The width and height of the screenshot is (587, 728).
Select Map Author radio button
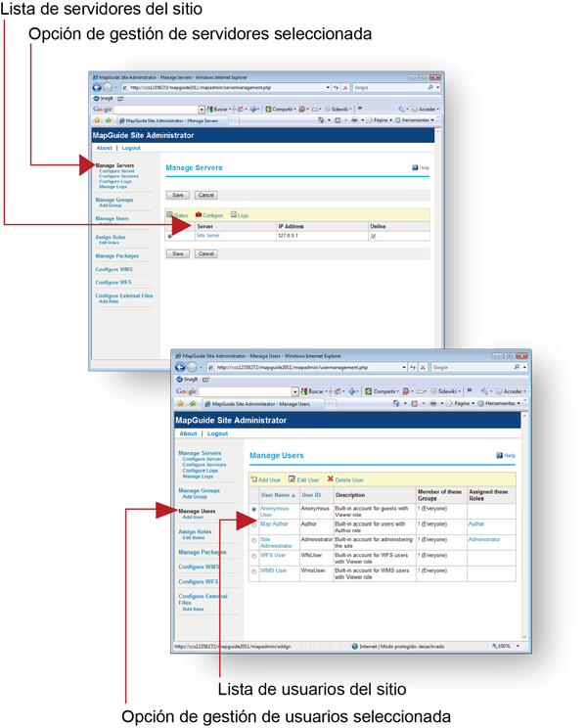pyautogui.click(x=253, y=525)
